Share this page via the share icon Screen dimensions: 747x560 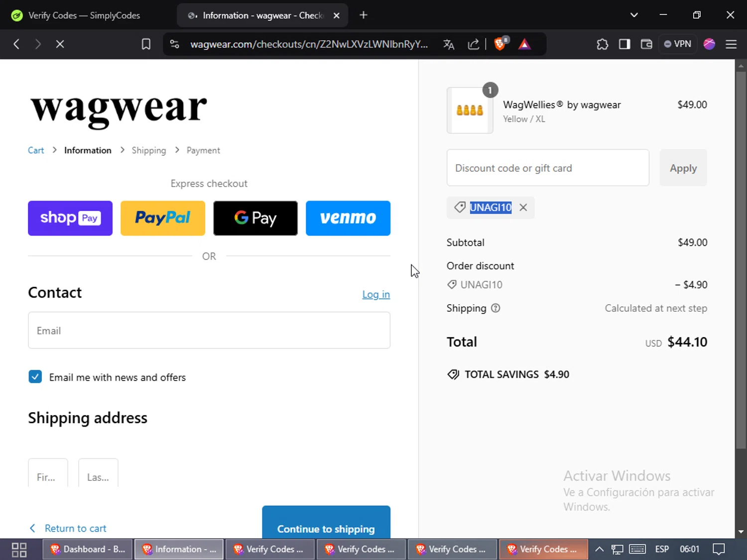(474, 44)
